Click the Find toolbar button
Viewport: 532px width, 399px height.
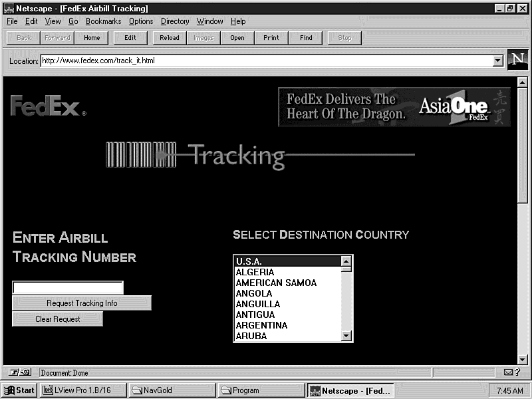(x=306, y=38)
